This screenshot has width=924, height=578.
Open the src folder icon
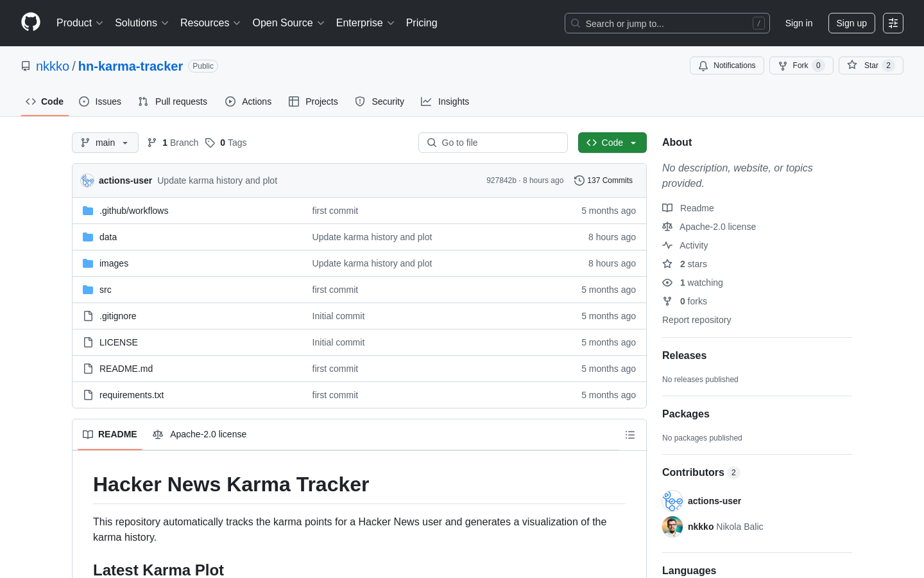click(x=88, y=290)
